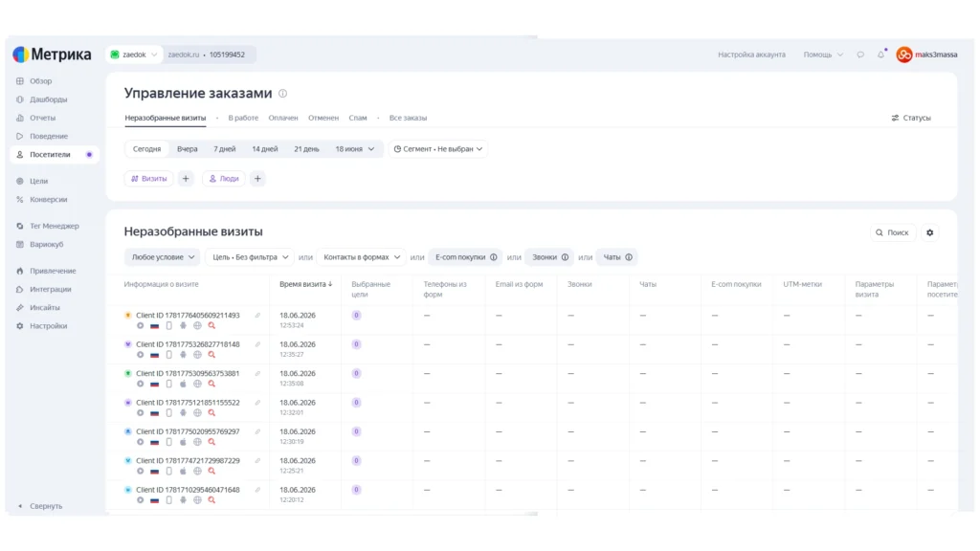980x551 pixels.
Task: Click the Статусы button
Action: [911, 118]
